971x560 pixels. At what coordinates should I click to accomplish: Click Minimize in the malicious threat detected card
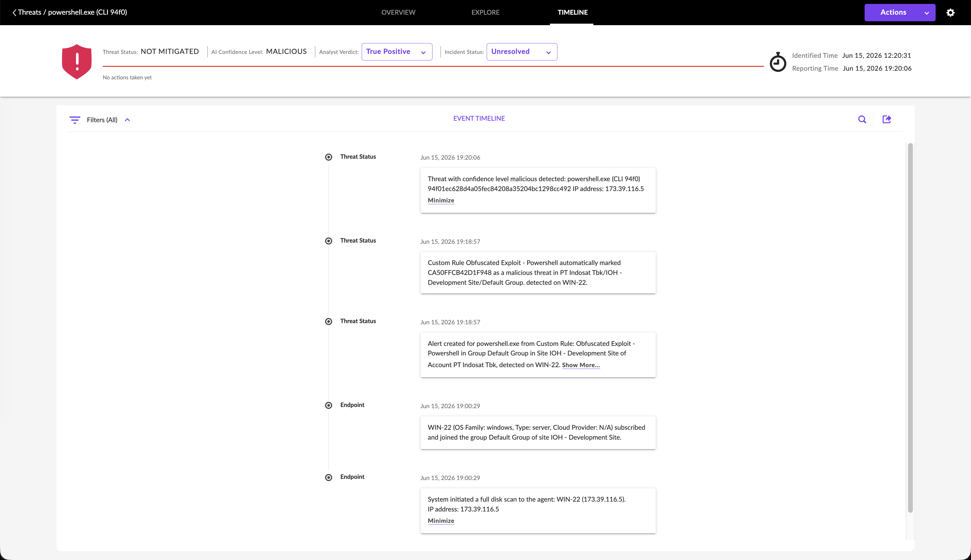[x=441, y=200]
